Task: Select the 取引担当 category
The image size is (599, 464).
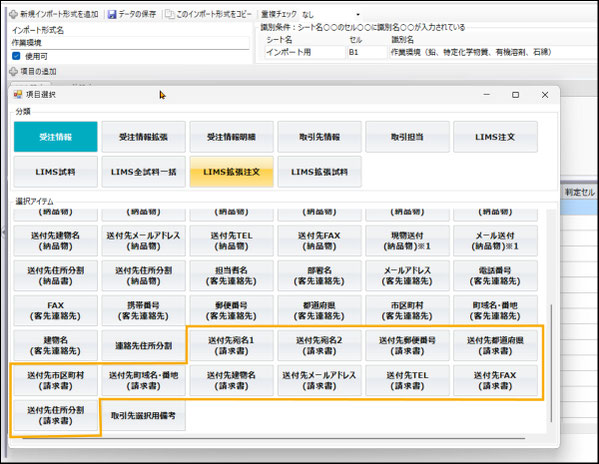Action: tap(407, 137)
